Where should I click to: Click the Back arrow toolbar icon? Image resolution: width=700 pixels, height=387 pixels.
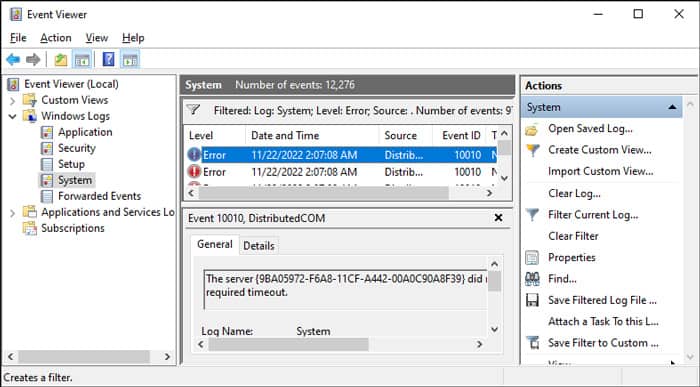point(13,59)
